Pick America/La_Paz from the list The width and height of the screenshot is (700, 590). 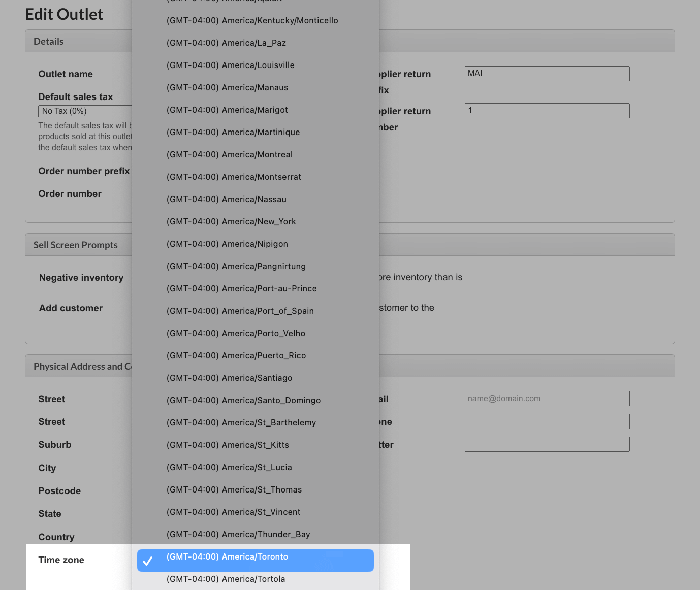click(226, 43)
